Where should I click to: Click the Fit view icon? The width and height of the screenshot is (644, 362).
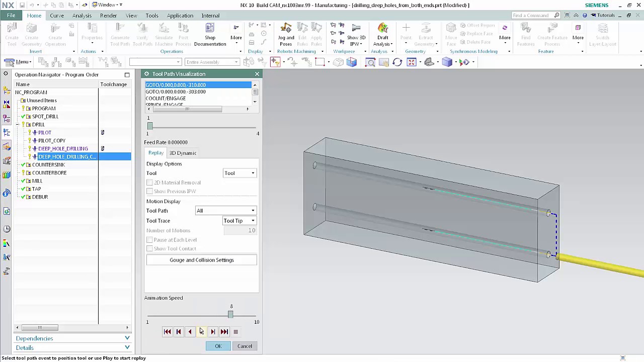[x=412, y=62]
